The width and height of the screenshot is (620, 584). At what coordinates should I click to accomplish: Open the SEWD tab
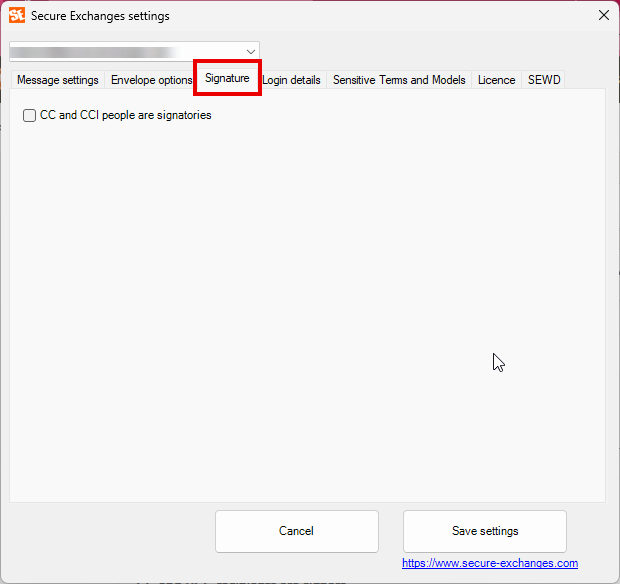pyautogui.click(x=544, y=80)
